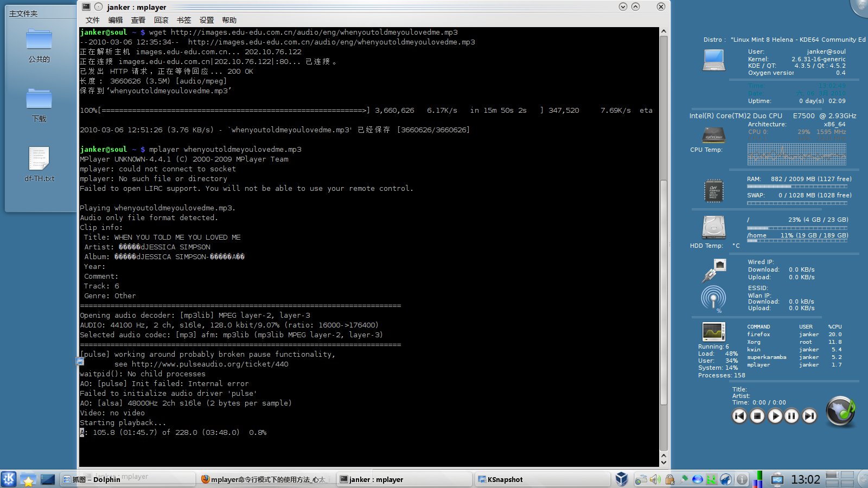Click the CPU chip icon in system widget
The width and height of the screenshot is (868, 488).
714,134
